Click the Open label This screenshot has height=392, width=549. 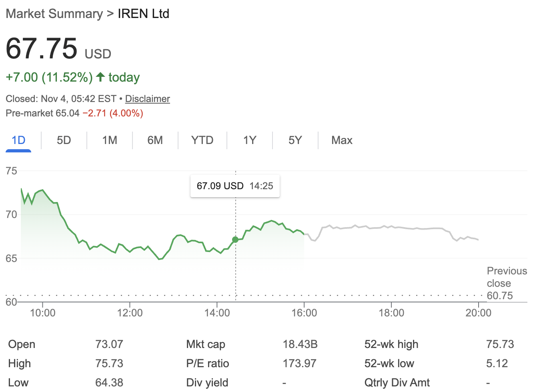22,344
